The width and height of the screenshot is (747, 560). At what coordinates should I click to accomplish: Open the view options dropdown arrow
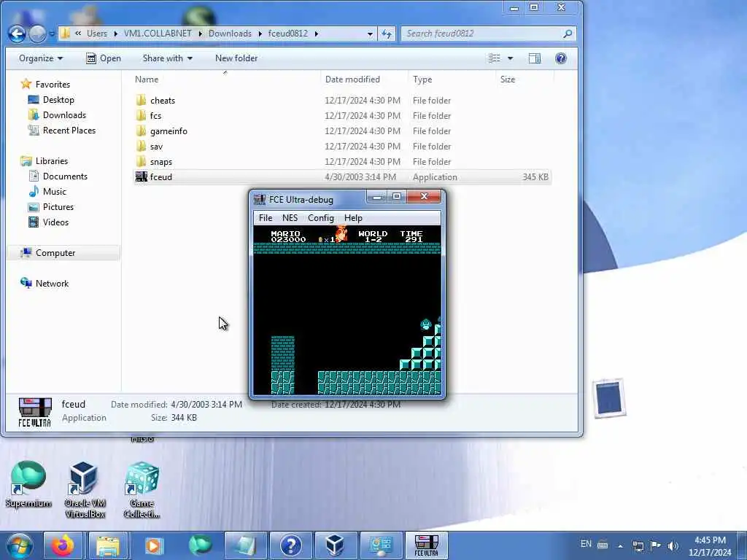point(510,58)
